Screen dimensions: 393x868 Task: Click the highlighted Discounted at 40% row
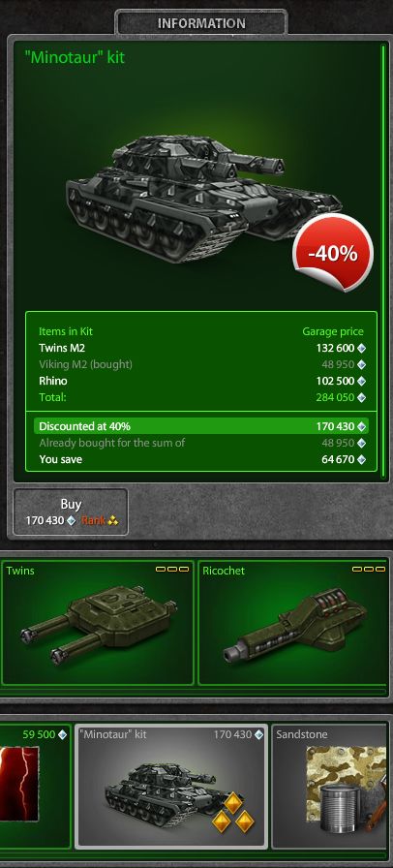tap(201, 426)
